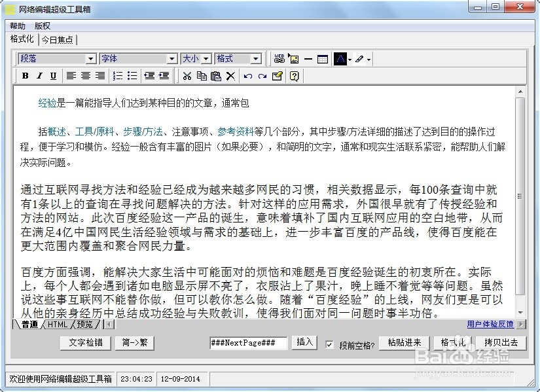Click the 概述 link in text
This screenshot has height=392, width=540.
[x=56, y=132]
